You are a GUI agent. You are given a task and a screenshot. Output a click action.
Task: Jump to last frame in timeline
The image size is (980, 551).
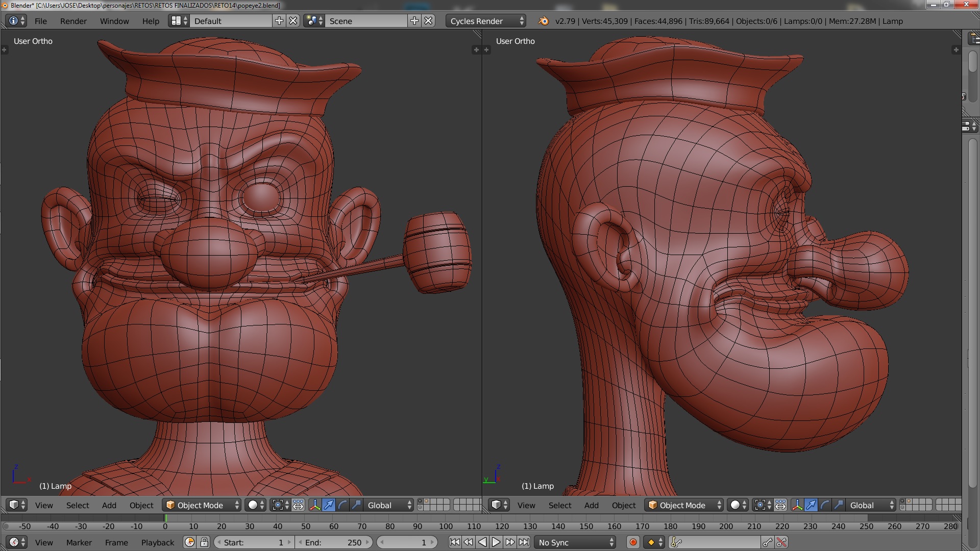point(524,542)
